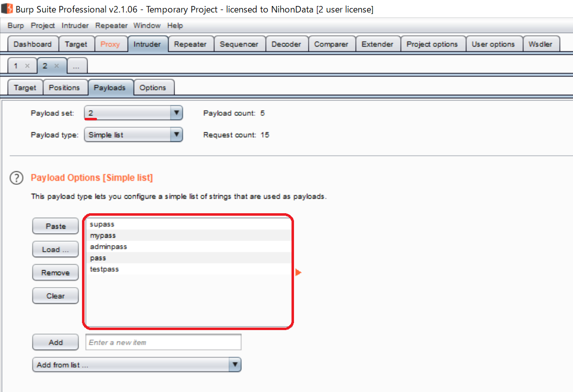Switch to the Proxy tab
573x392 pixels.
110,44
